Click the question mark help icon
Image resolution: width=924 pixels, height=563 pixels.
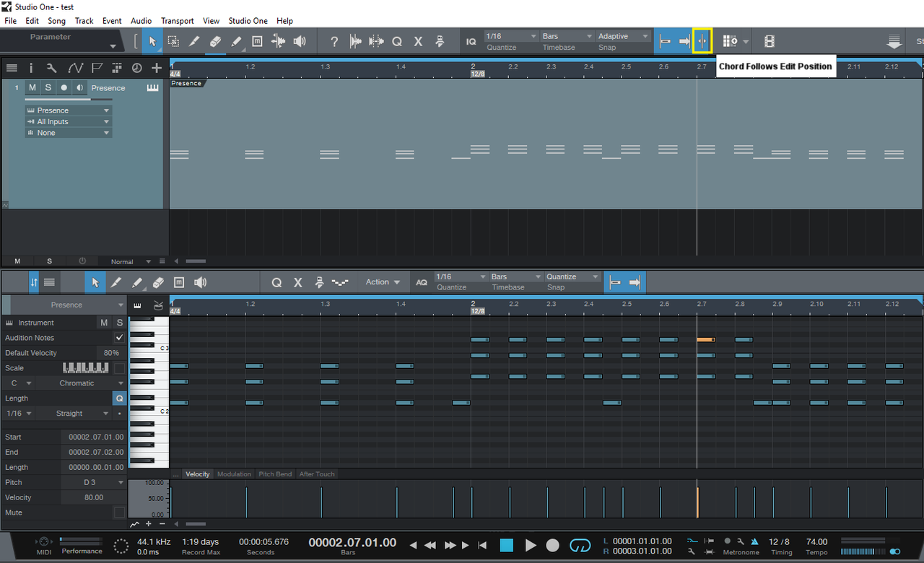click(334, 42)
